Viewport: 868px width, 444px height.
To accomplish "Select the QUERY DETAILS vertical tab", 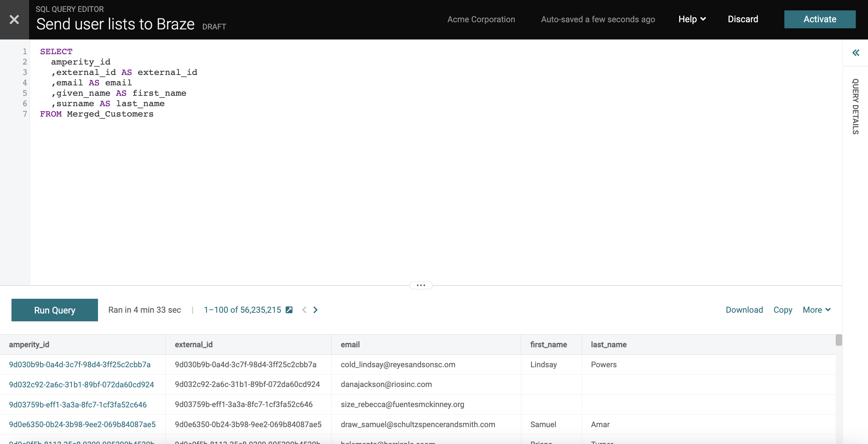I will click(x=855, y=107).
